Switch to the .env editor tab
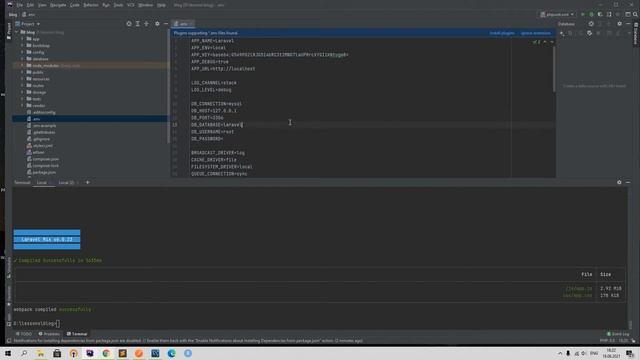Viewport: 640px width, 360px height. pyautogui.click(x=182, y=24)
